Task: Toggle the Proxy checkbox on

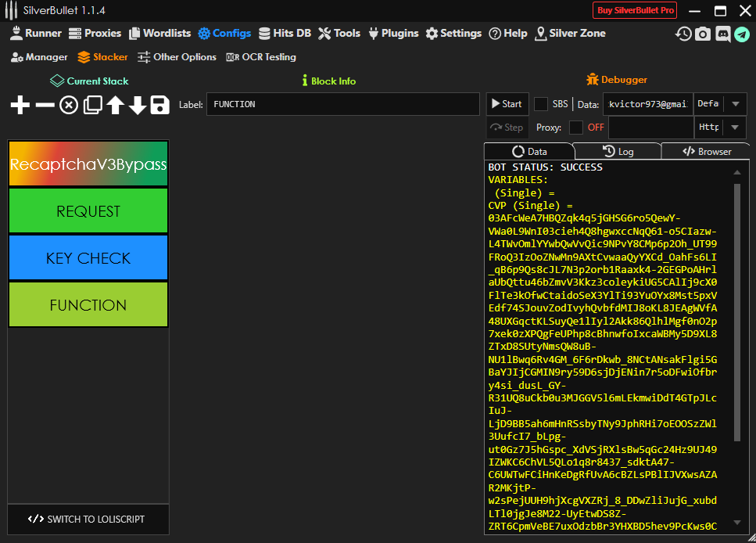Action: click(x=576, y=128)
